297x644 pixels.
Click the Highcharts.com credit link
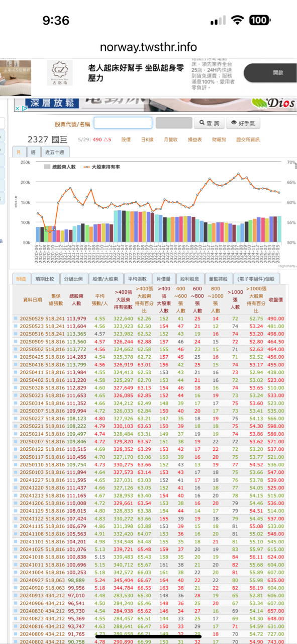[x=287, y=266]
